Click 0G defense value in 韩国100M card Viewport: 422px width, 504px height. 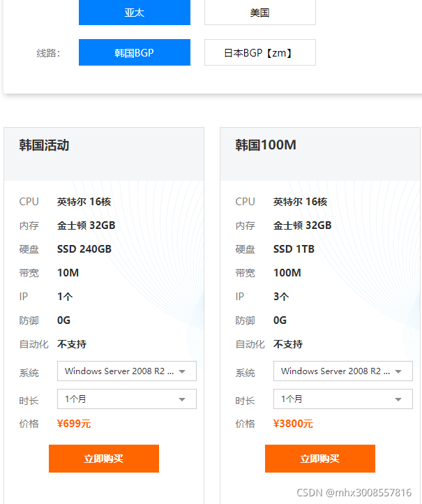coord(280,320)
